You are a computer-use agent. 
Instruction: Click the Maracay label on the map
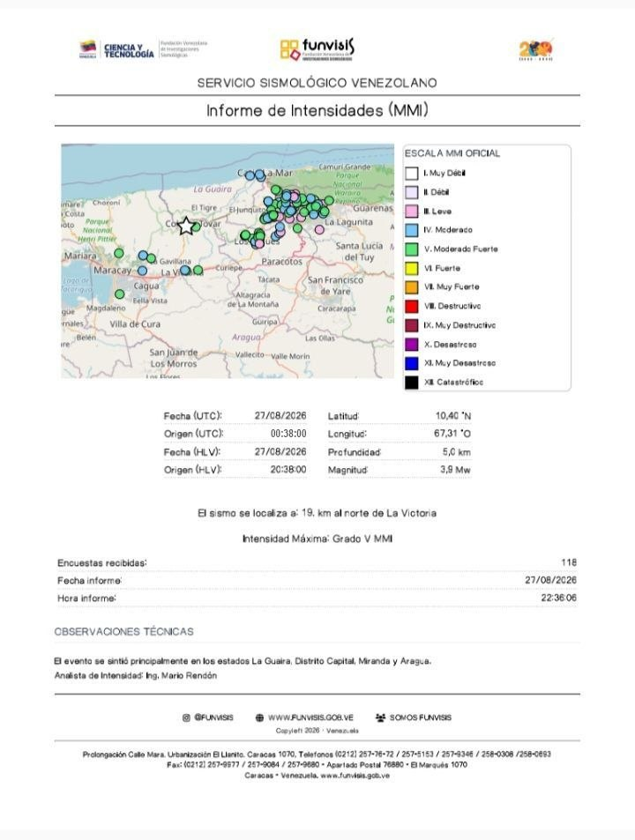112,270
